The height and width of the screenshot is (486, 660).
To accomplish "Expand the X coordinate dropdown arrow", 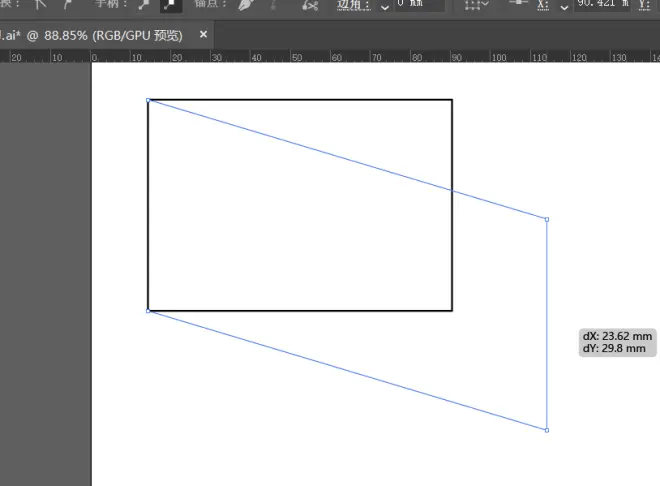I will pyautogui.click(x=564, y=7).
